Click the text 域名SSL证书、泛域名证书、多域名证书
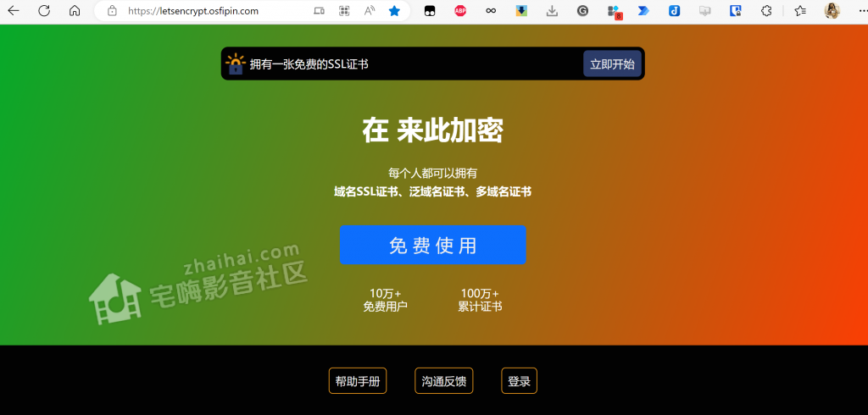868x415 pixels. click(433, 192)
